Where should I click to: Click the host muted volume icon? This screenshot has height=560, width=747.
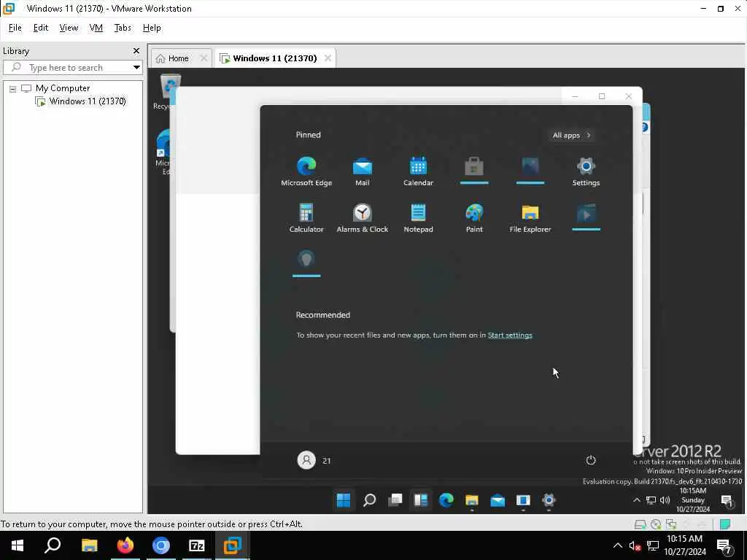(x=635, y=545)
